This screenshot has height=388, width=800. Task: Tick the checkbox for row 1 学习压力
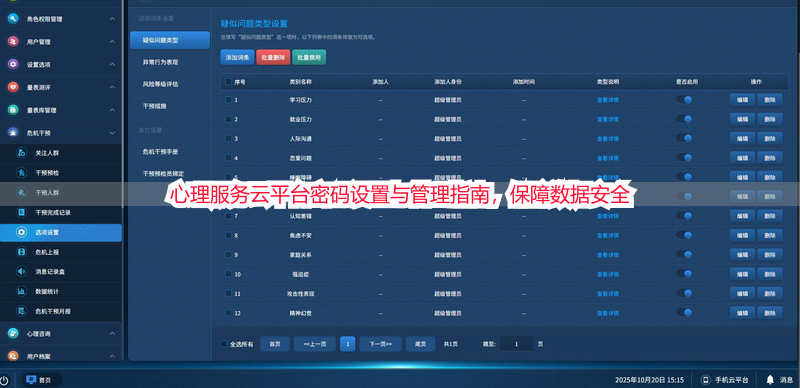click(x=229, y=100)
